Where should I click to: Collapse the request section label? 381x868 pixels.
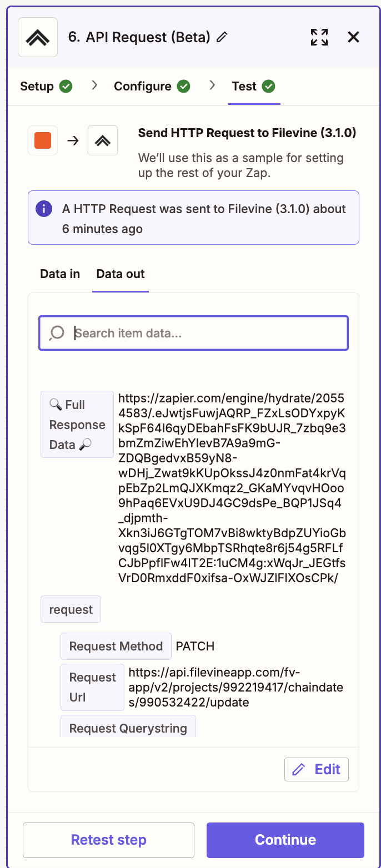tap(71, 609)
